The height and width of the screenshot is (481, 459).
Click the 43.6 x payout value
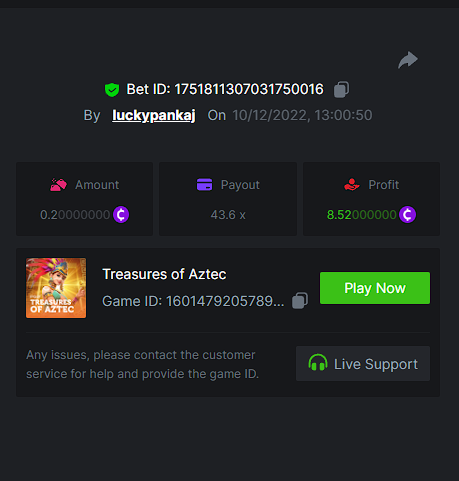pos(228,215)
